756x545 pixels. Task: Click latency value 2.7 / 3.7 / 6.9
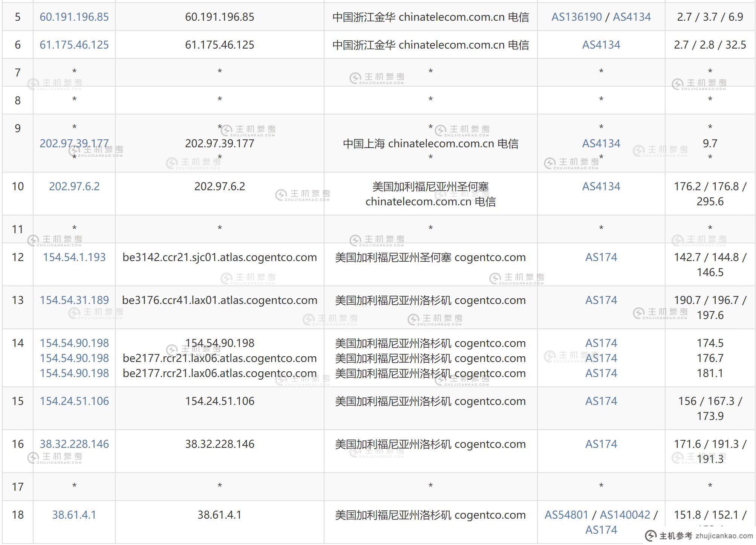pyautogui.click(x=710, y=17)
